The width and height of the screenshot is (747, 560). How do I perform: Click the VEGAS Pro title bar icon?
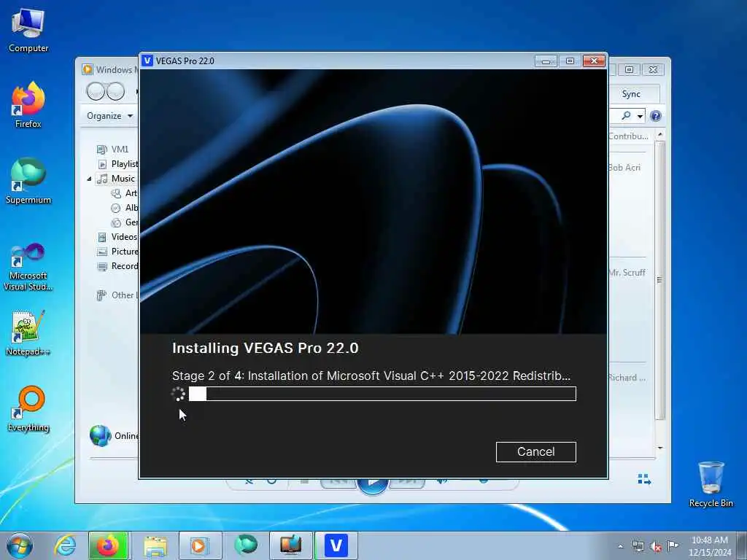pyautogui.click(x=147, y=61)
